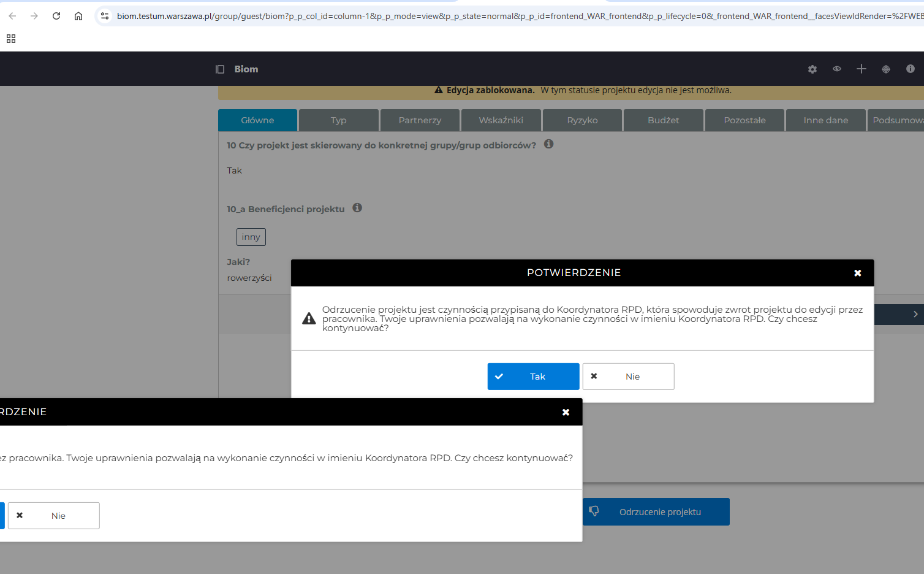Close the POTWIERDZENIE dialog with X
Image resolution: width=924 pixels, height=574 pixels.
point(858,273)
